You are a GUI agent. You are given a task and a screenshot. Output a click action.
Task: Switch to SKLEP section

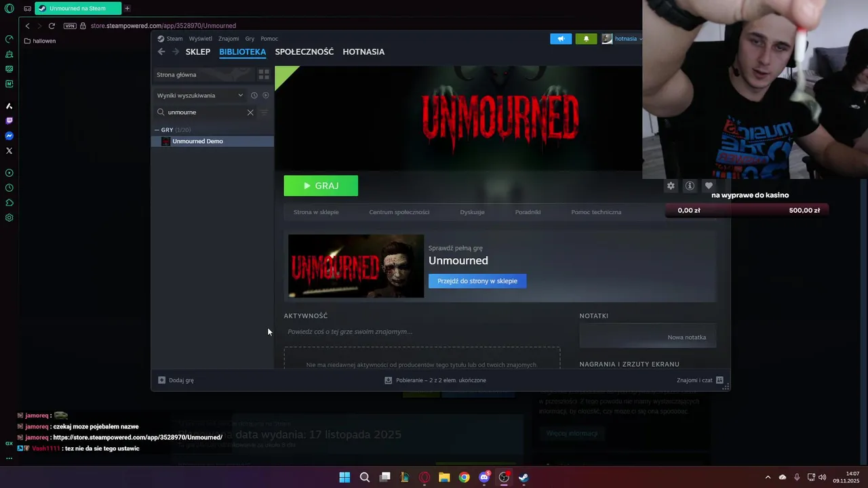pyautogui.click(x=198, y=52)
